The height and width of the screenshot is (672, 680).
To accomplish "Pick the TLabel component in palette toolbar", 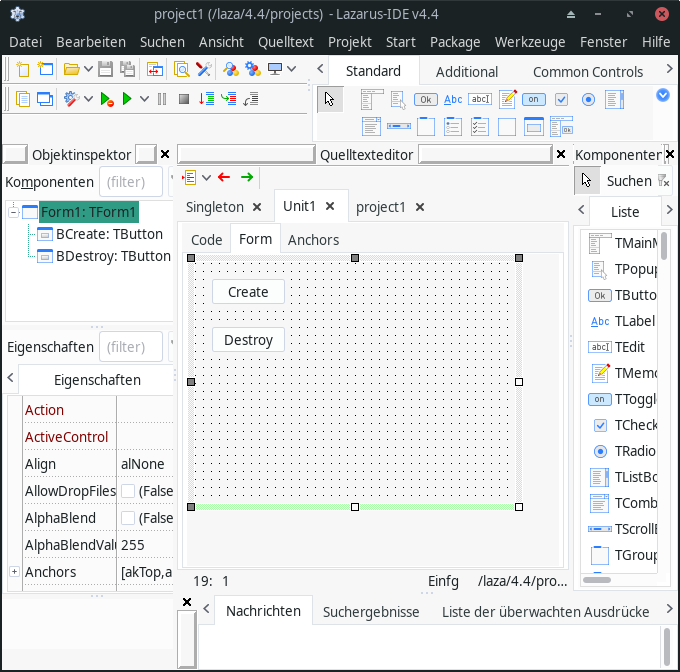I will (x=453, y=99).
